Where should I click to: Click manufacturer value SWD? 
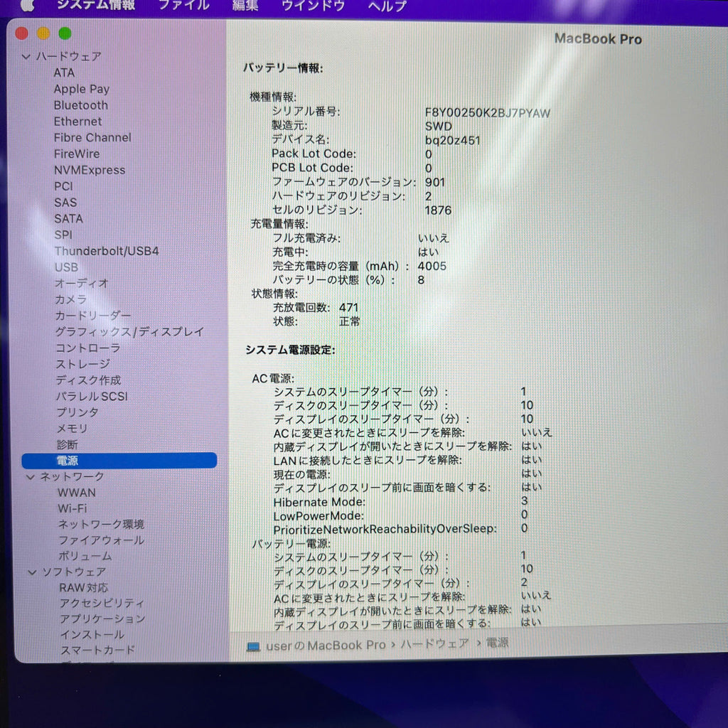[438, 127]
